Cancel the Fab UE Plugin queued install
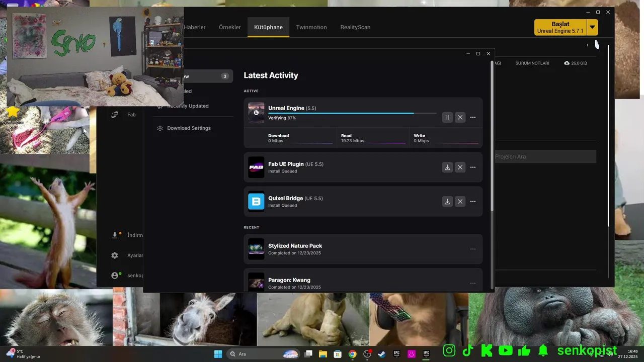The height and width of the screenshot is (362, 644). coord(460,167)
